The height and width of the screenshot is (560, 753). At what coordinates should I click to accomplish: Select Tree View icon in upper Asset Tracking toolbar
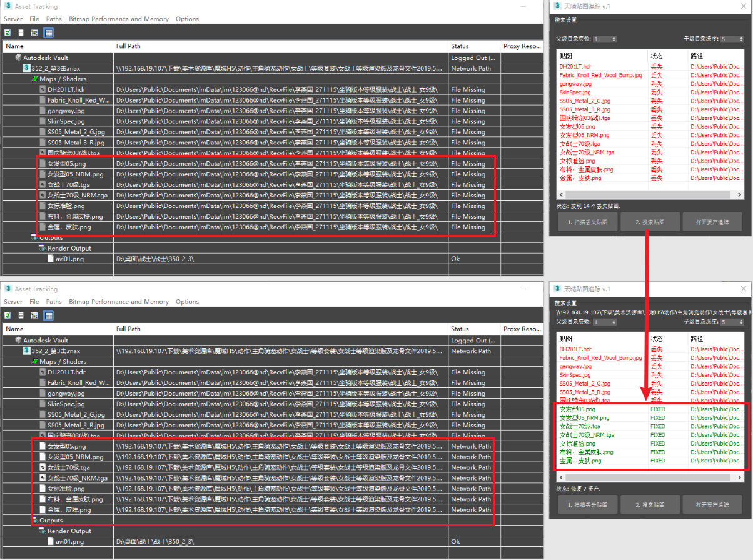coord(34,32)
